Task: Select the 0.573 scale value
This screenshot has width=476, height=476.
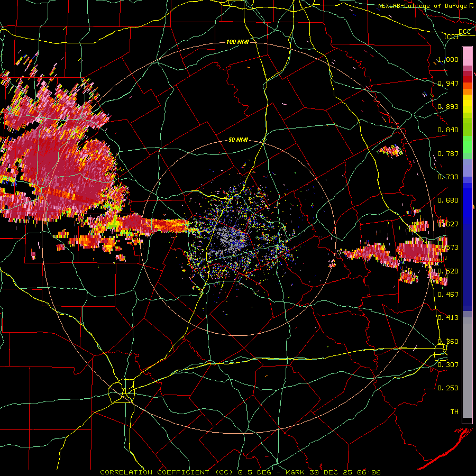Action: pyautogui.click(x=448, y=247)
